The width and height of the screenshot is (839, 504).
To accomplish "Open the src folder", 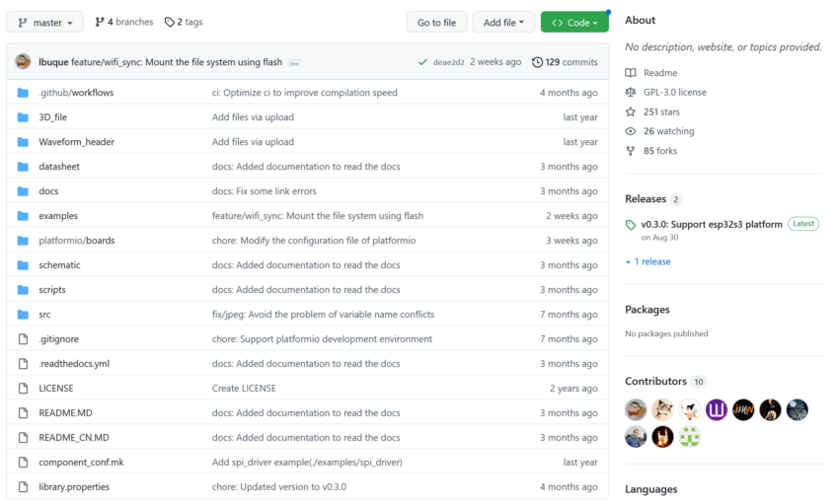I will click(44, 315).
